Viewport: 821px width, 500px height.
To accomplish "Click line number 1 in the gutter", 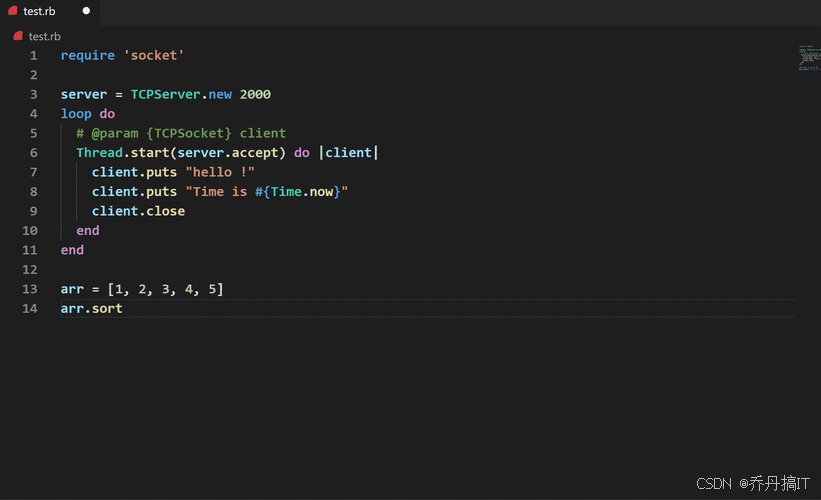I will [x=34, y=55].
